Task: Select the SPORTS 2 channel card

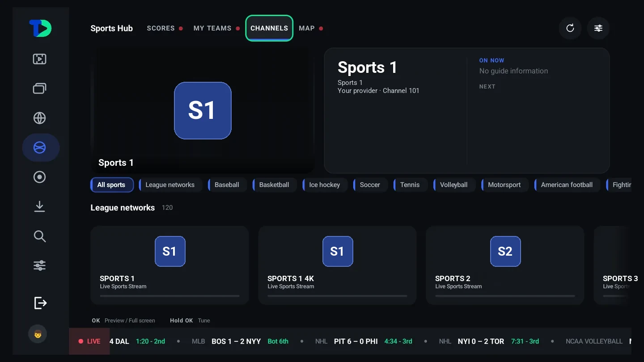Action: click(505, 265)
